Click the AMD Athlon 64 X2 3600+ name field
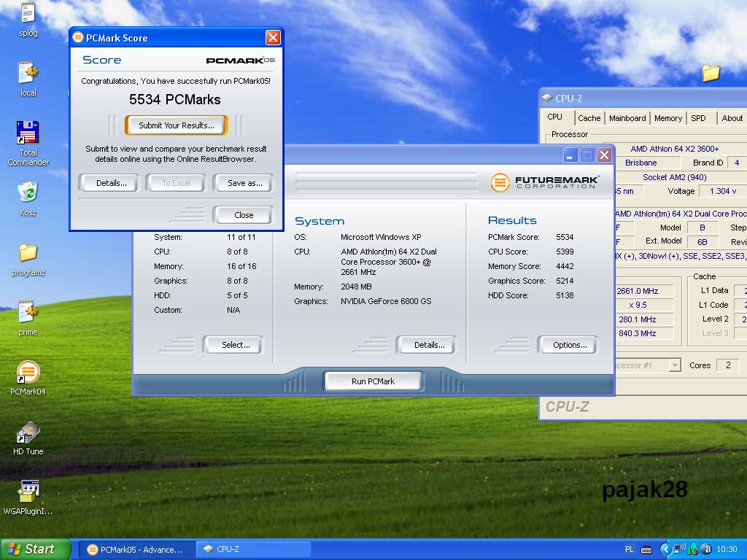This screenshot has height=560, width=747. coord(675,149)
